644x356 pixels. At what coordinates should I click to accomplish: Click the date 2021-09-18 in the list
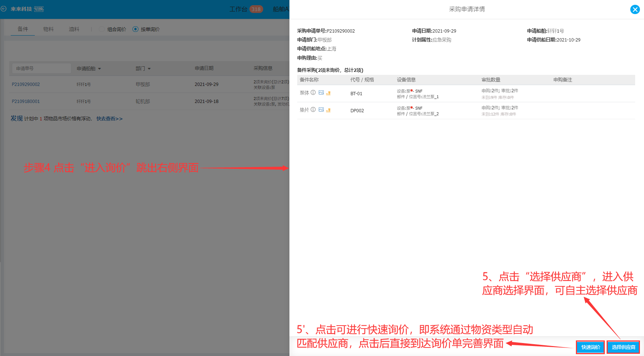[207, 102]
